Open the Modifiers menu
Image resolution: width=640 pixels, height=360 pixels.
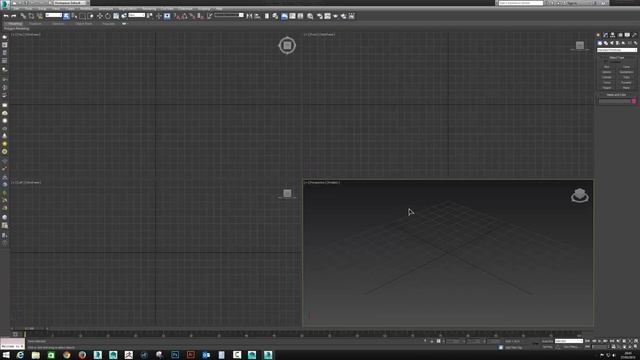coord(86,9)
